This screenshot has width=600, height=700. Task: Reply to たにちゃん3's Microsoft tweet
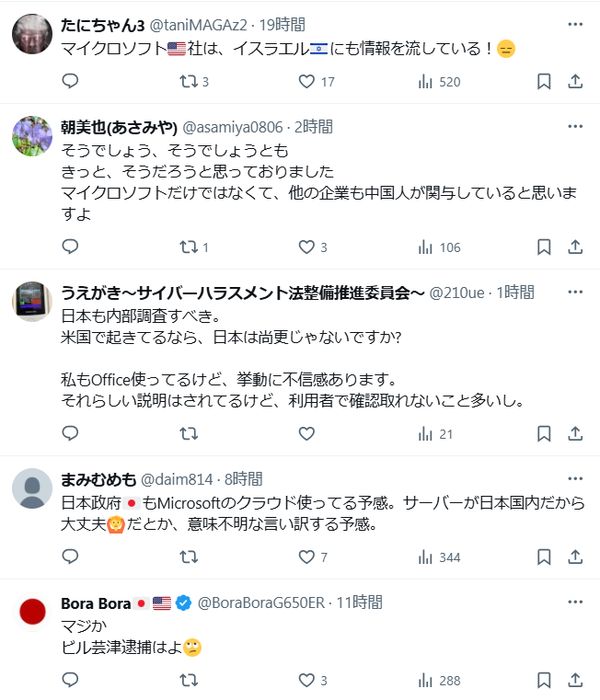pyautogui.click(x=71, y=82)
